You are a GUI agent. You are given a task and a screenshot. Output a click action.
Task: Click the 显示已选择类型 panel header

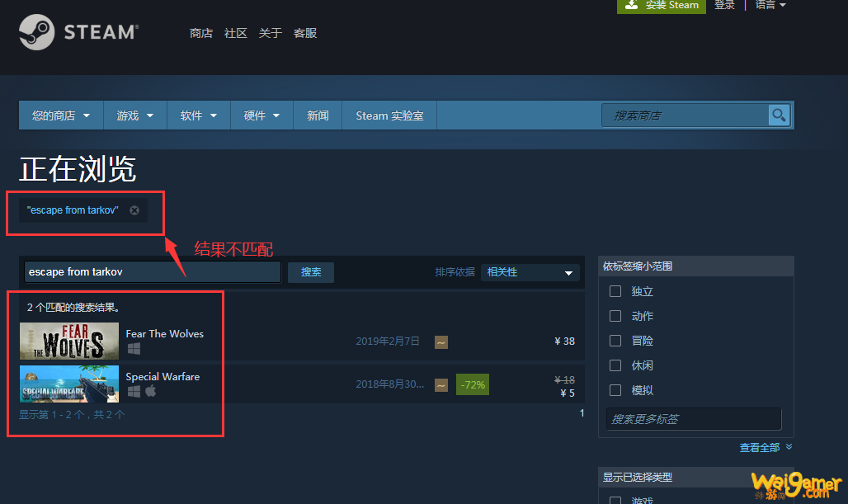(696, 477)
